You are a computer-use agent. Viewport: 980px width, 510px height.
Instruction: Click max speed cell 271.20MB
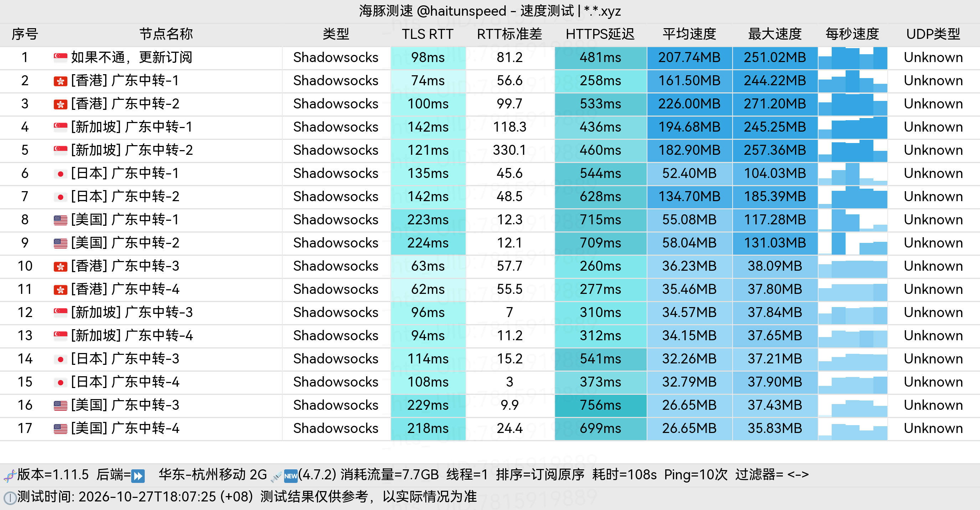(x=775, y=104)
